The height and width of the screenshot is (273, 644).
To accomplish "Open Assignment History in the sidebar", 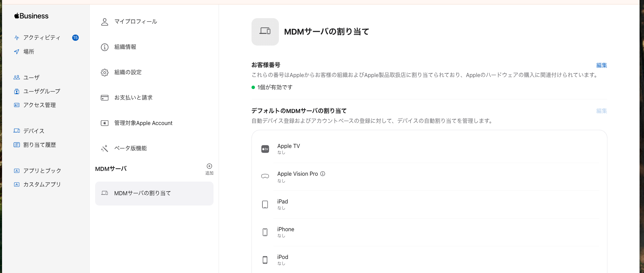I will click(x=39, y=145).
